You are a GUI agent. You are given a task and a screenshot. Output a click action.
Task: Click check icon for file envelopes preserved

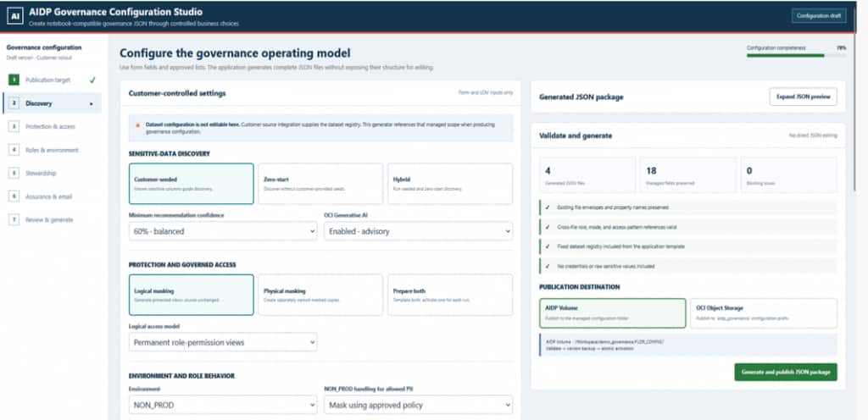click(x=548, y=207)
